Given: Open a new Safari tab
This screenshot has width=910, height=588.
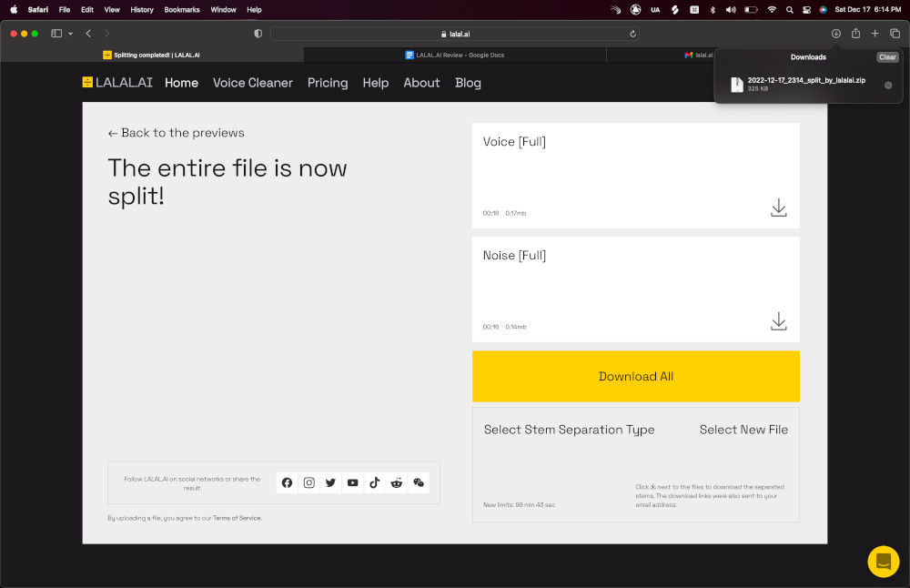Looking at the screenshot, I should pos(875,34).
